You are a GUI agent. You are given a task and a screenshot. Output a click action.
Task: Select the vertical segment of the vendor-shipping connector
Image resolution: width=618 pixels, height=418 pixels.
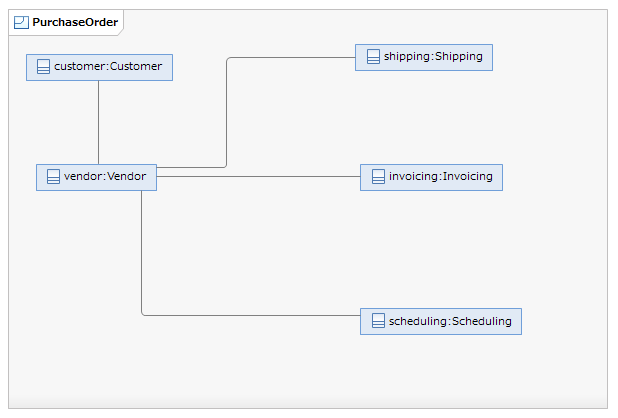[x=227, y=112]
